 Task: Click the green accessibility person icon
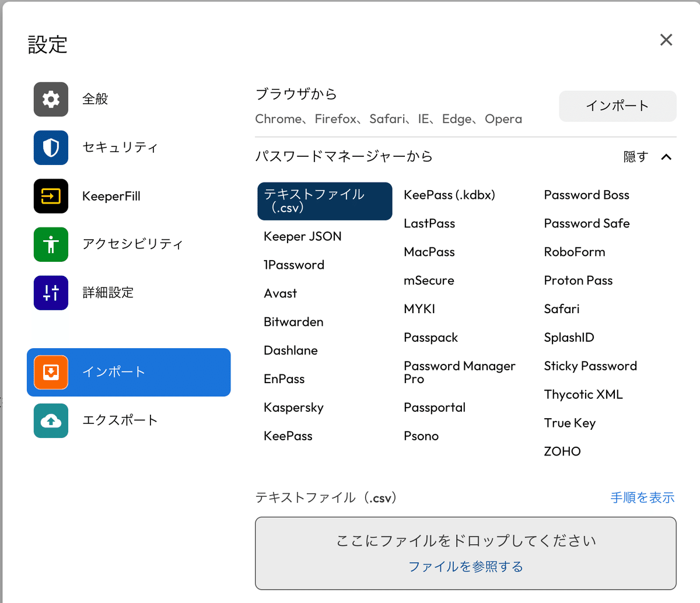point(51,244)
